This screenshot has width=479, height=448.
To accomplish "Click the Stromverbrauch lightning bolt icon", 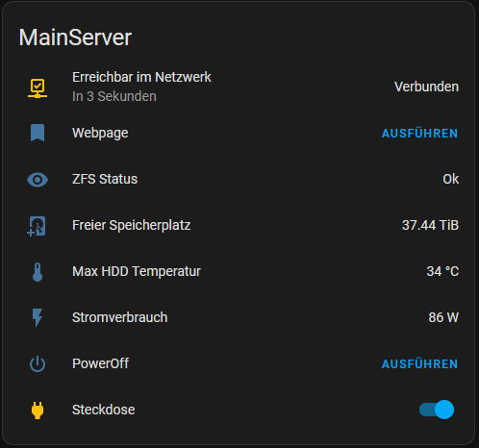I will pyautogui.click(x=38, y=317).
